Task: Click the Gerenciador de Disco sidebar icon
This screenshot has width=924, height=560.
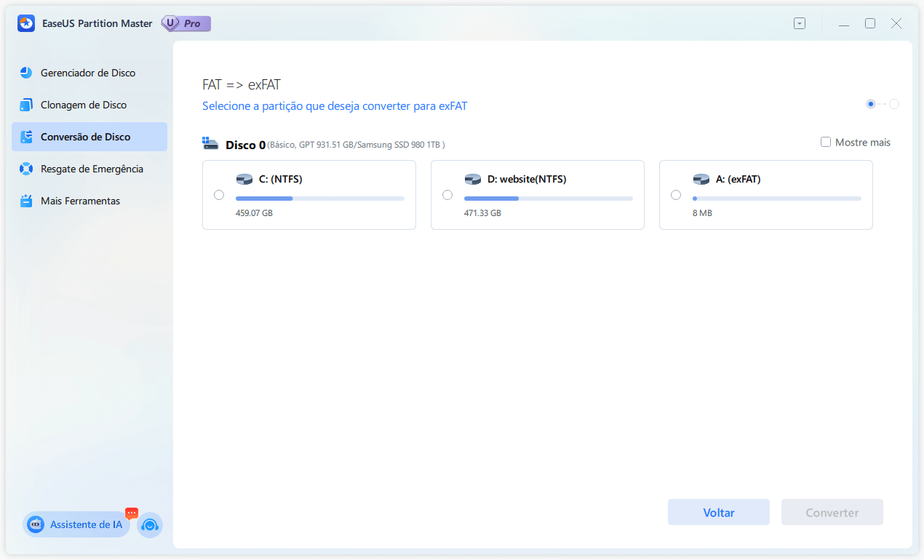Action: (26, 73)
